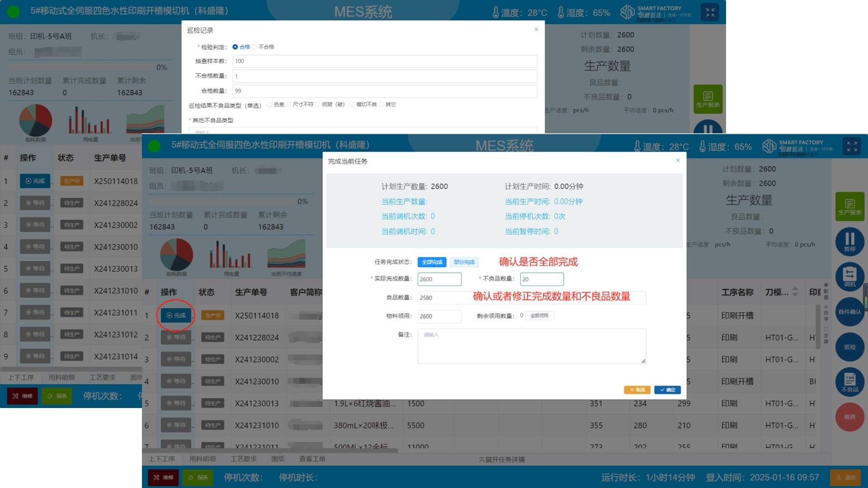Expand 展开任务详情 task details
The width and height of the screenshot is (868, 488).
502,460
